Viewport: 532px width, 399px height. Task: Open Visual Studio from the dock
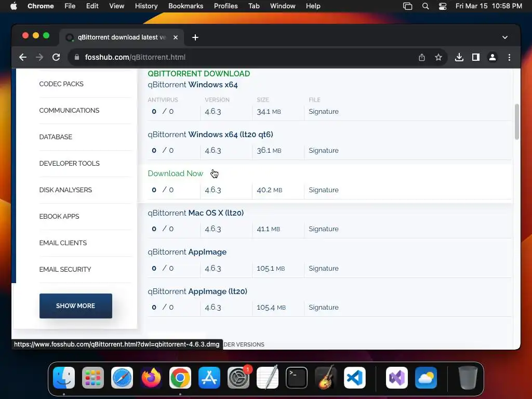point(396,378)
